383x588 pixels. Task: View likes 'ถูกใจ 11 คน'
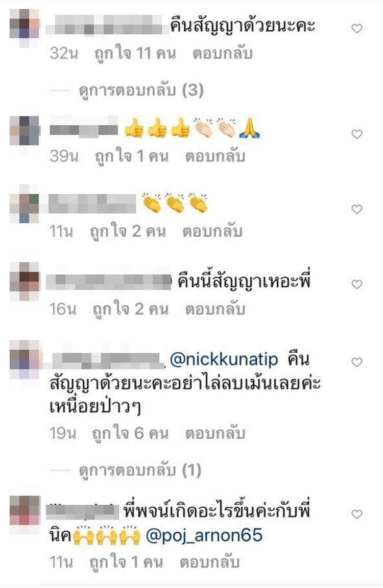[x=135, y=54]
